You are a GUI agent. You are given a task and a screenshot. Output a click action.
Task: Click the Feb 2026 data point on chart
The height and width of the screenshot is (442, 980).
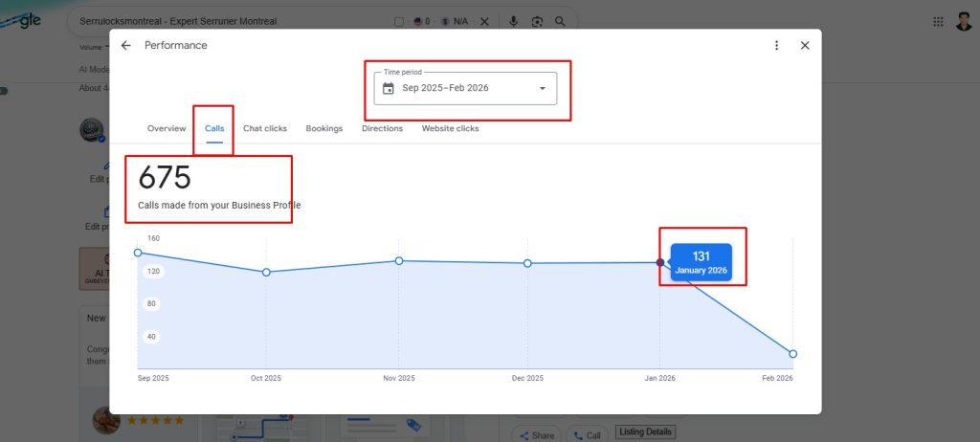(792, 354)
